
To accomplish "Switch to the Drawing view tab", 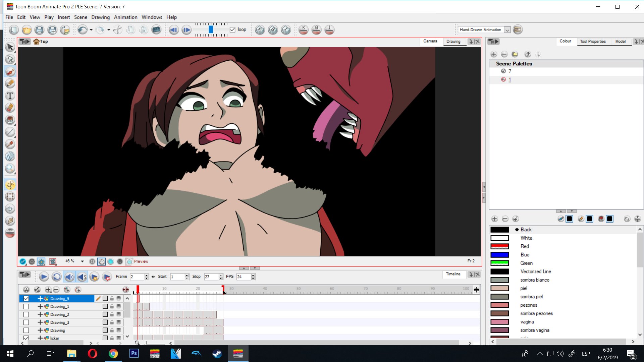I will tap(453, 42).
